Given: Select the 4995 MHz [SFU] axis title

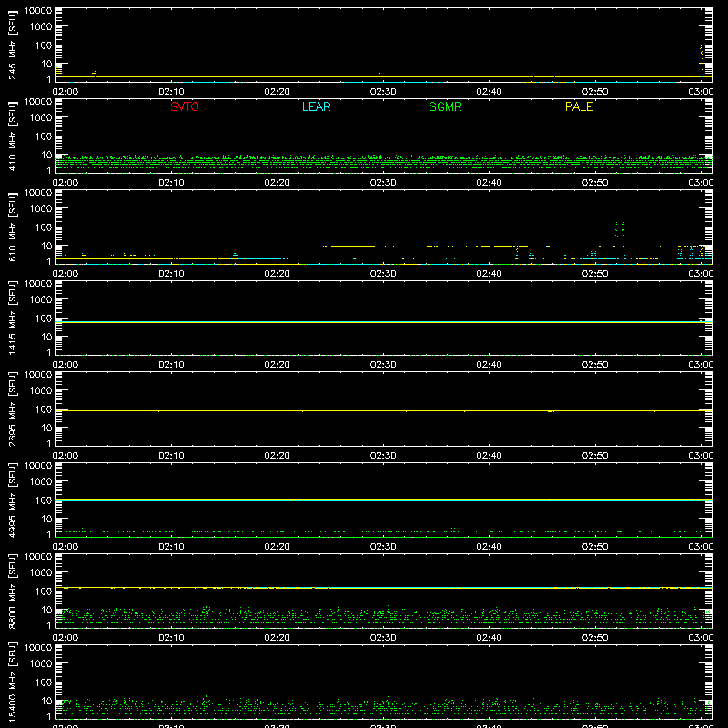Looking at the screenshot, I should pyautogui.click(x=13, y=500).
